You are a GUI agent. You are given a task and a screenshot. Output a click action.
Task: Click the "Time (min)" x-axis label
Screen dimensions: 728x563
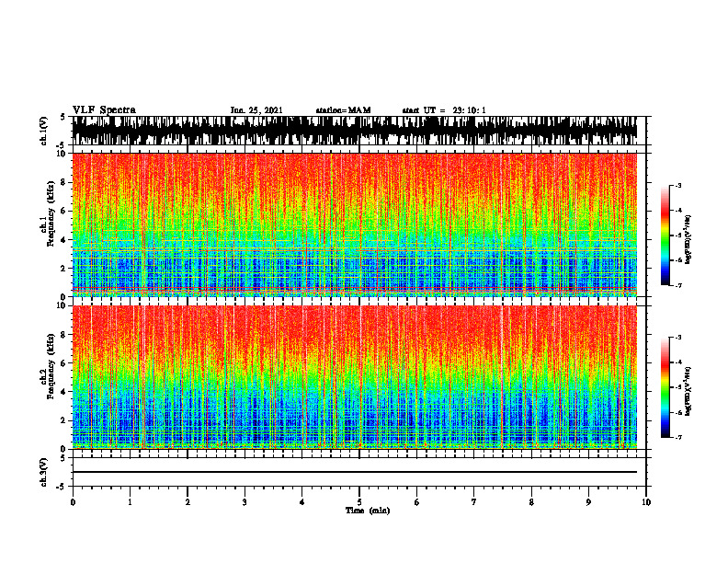coord(368,511)
